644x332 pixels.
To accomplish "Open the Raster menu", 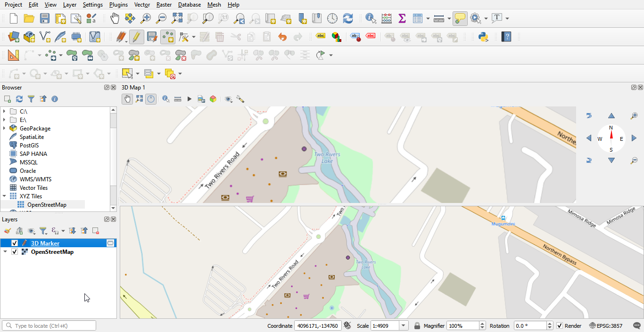I will point(164,5).
